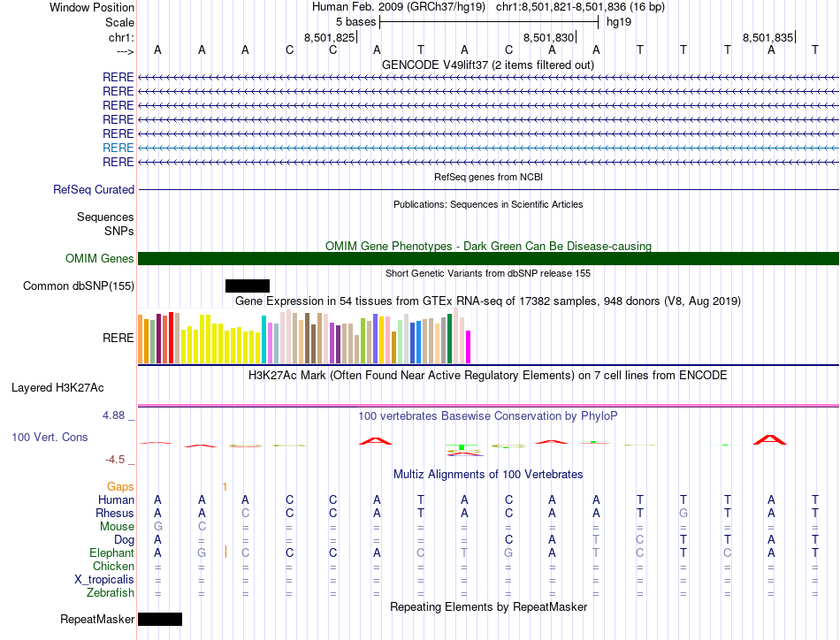
Task: Click the OMIM Genes label
Action: [99, 259]
